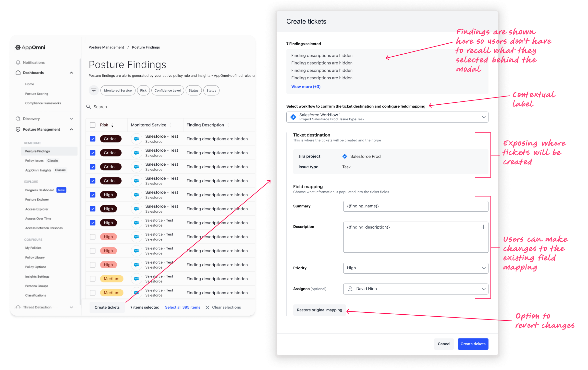Click the search magnifier icon
588x370 pixels.
88,107
